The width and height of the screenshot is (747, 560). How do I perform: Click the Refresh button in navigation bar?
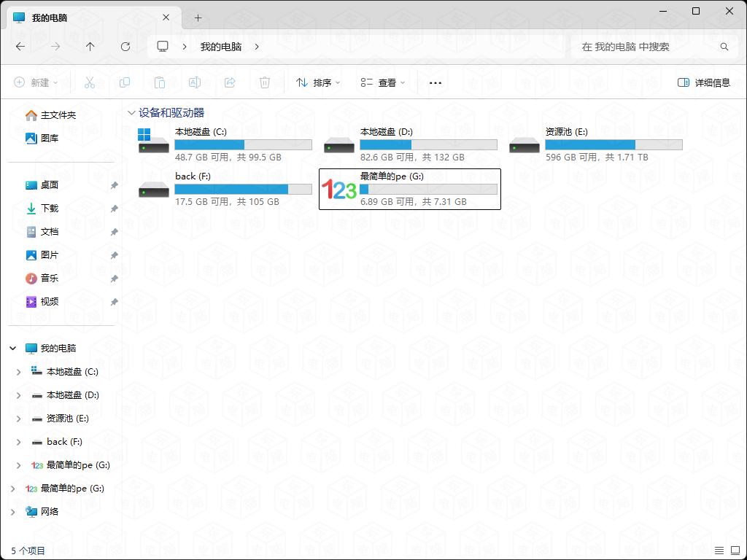pos(125,47)
